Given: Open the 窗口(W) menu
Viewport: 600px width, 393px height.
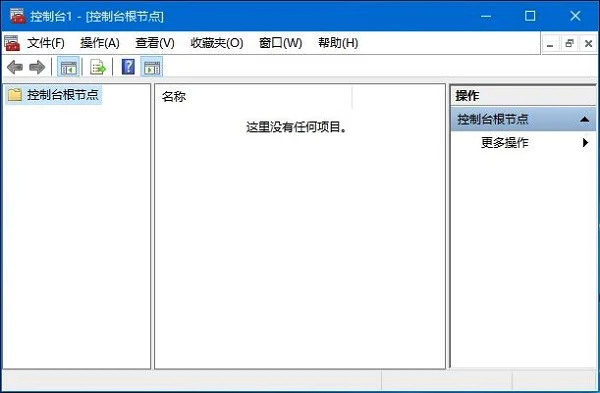Looking at the screenshot, I should [x=280, y=43].
